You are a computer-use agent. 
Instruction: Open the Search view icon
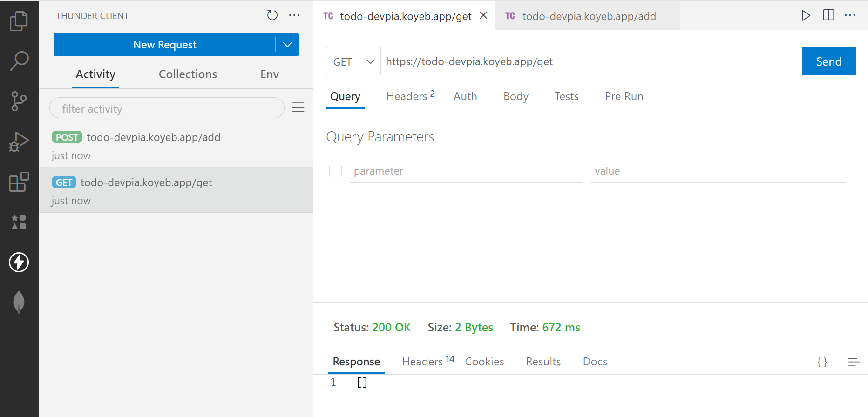tap(19, 61)
